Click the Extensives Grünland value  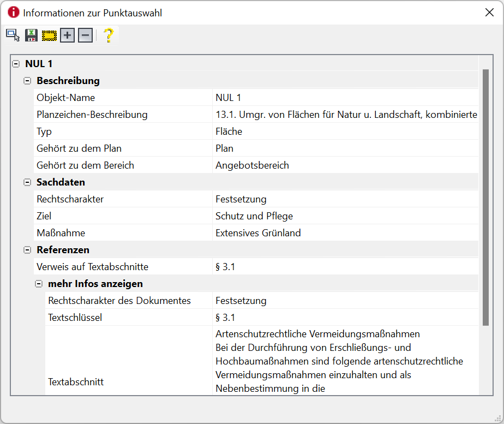258,233
